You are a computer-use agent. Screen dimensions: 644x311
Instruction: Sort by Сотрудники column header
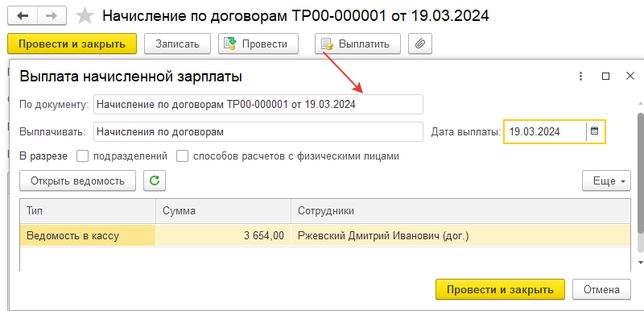[460, 211]
